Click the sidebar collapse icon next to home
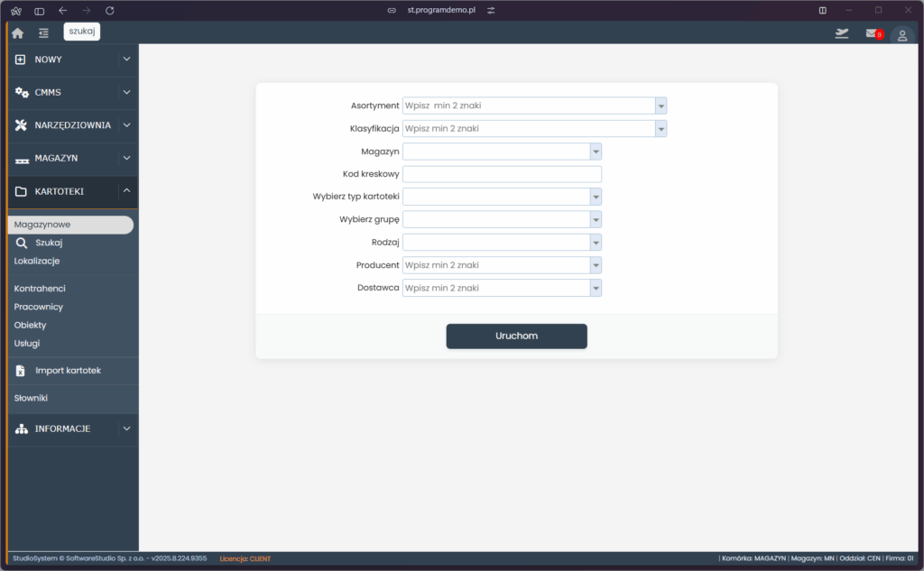Image resolution: width=924 pixels, height=571 pixels. pos(42,32)
